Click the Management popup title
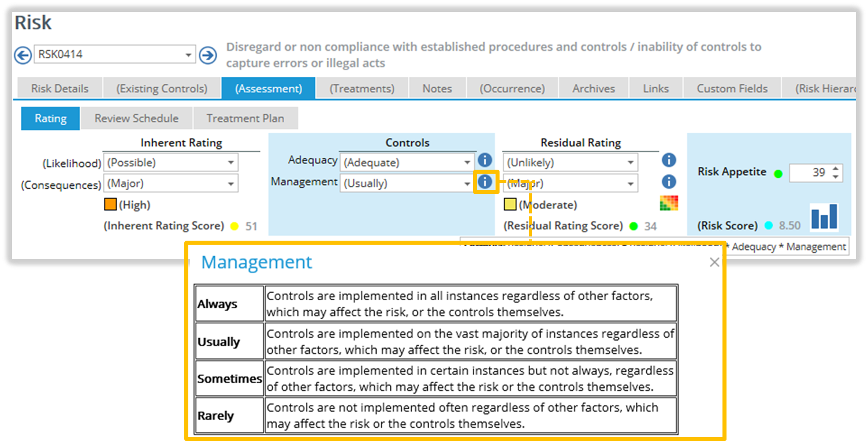 [x=256, y=262]
